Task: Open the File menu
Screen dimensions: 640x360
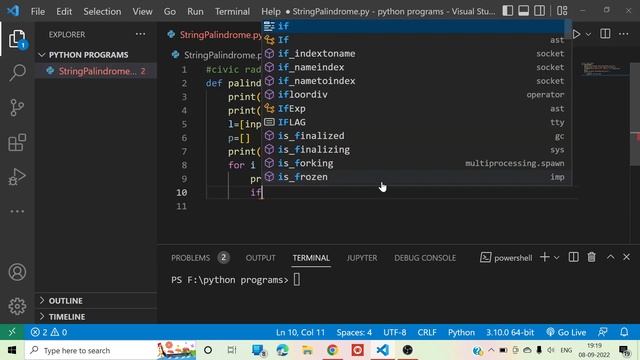Action: pos(38,11)
